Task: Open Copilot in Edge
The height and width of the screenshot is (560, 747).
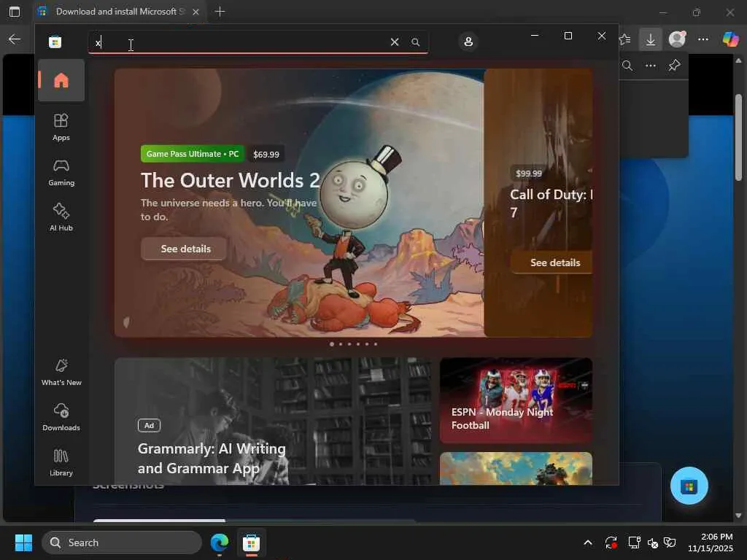Action: (x=730, y=39)
